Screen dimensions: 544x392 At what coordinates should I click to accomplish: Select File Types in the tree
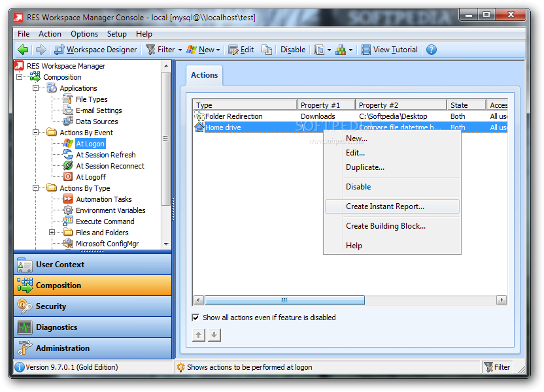tap(92, 99)
